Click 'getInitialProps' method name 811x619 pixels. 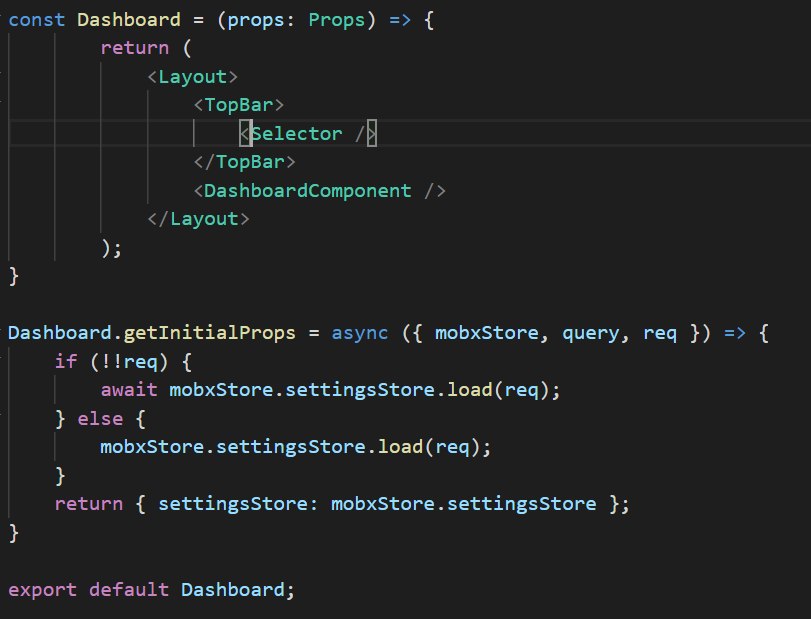209,333
